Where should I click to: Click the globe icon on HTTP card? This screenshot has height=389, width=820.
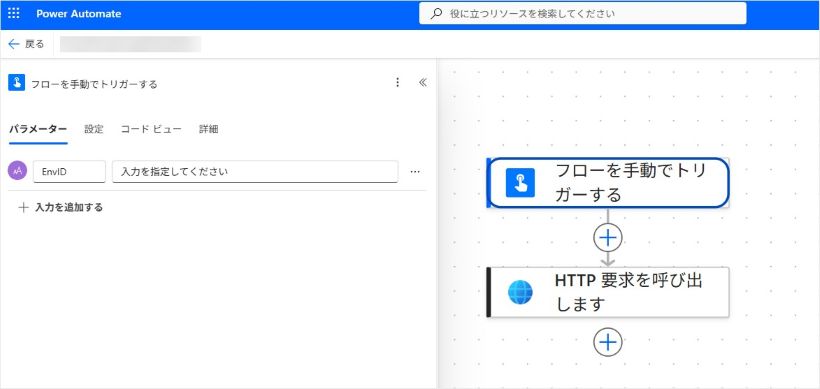[520, 292]
